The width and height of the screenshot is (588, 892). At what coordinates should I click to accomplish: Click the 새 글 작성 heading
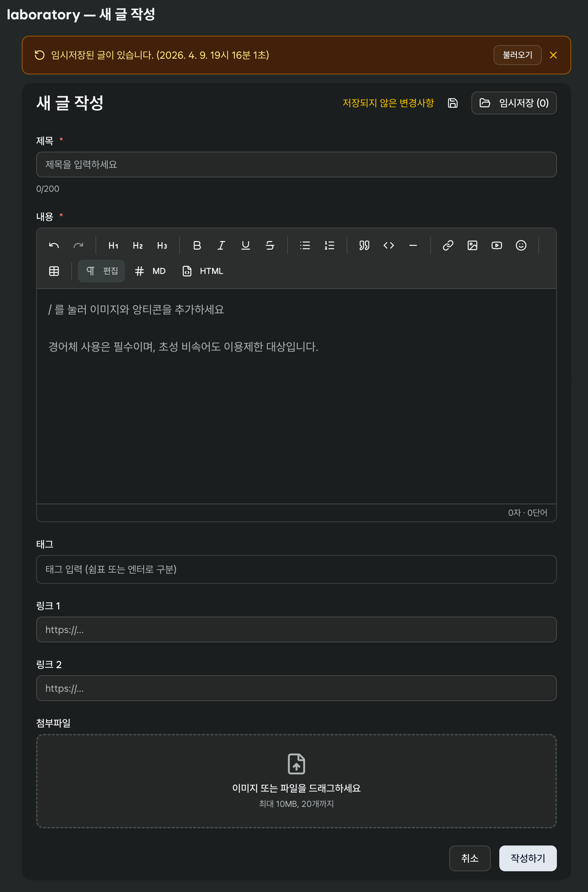click(70, 103)
